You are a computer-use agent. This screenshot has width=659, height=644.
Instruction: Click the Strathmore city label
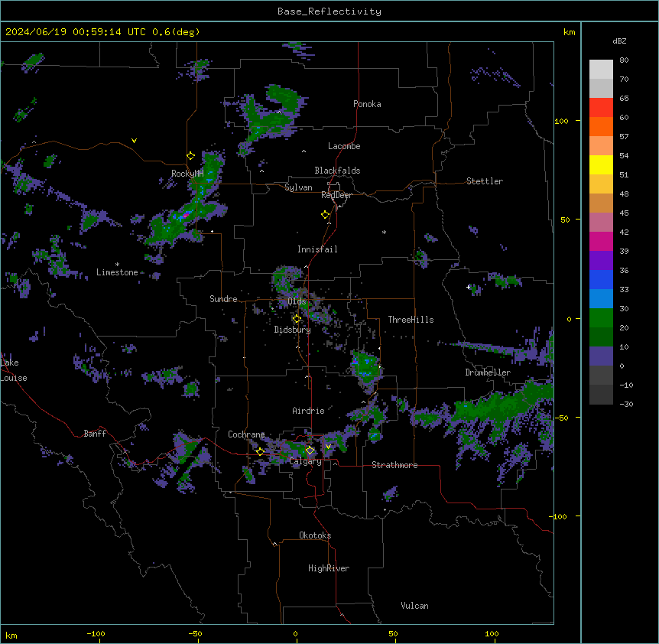(394, 465)
